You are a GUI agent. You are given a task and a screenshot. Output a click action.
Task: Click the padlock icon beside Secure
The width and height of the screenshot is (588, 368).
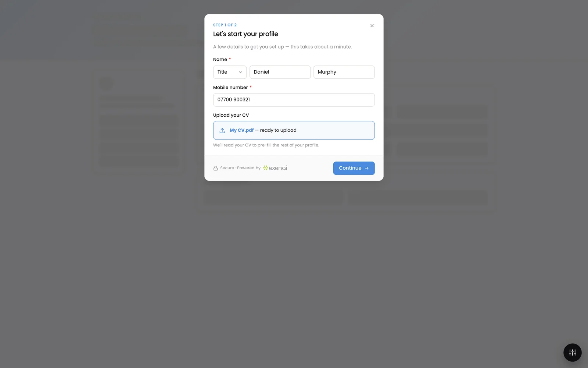[x=216, y=168]
